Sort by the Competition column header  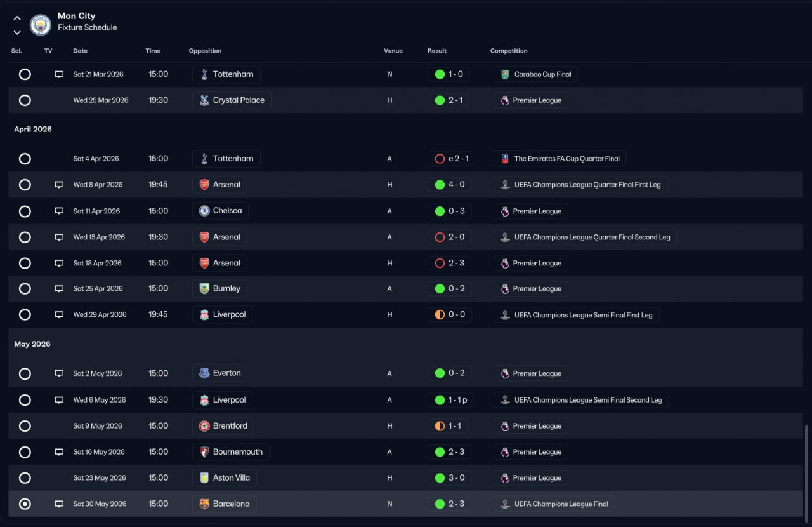509,51
